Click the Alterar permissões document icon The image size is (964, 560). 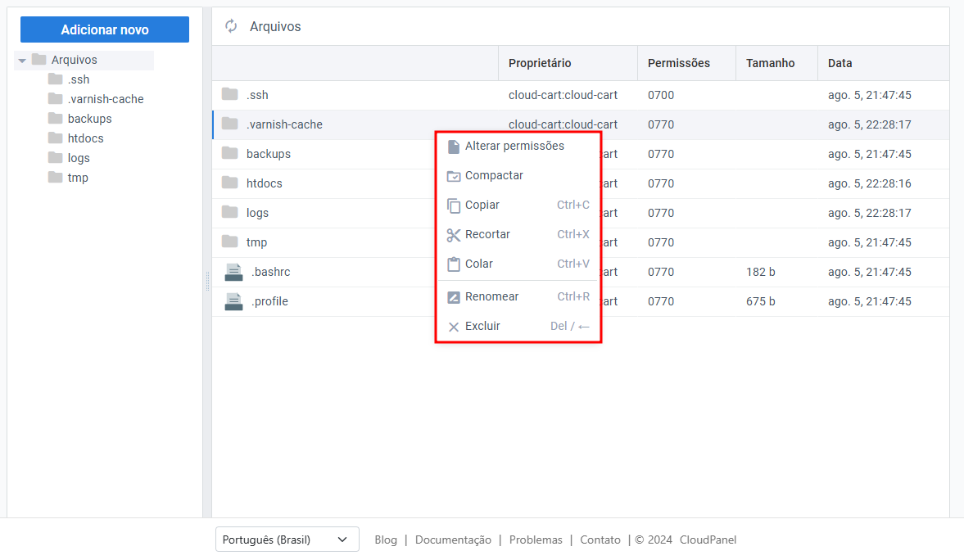(454, 147)
